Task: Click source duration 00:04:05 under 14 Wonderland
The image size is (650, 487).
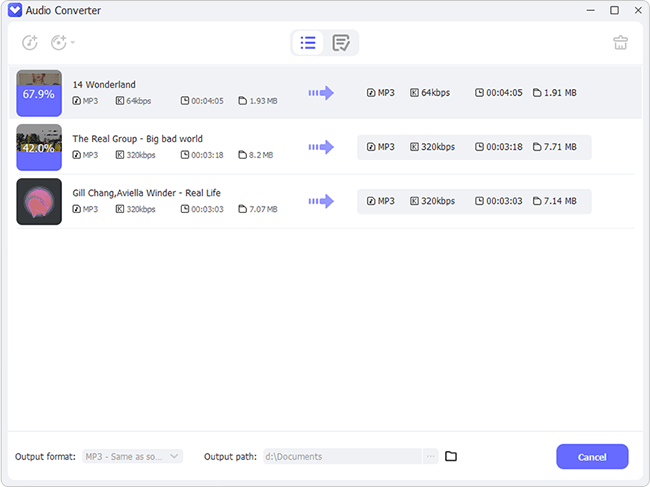Action: [x=202, y=101]
